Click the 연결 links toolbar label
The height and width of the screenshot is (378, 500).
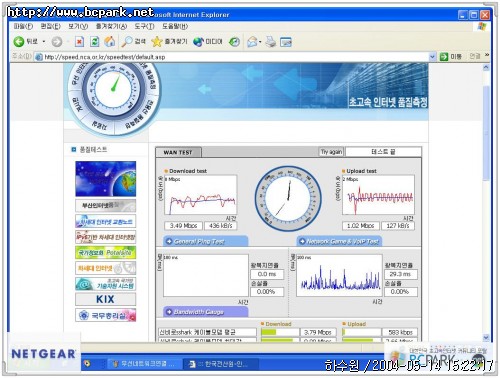tap(475, 56)
